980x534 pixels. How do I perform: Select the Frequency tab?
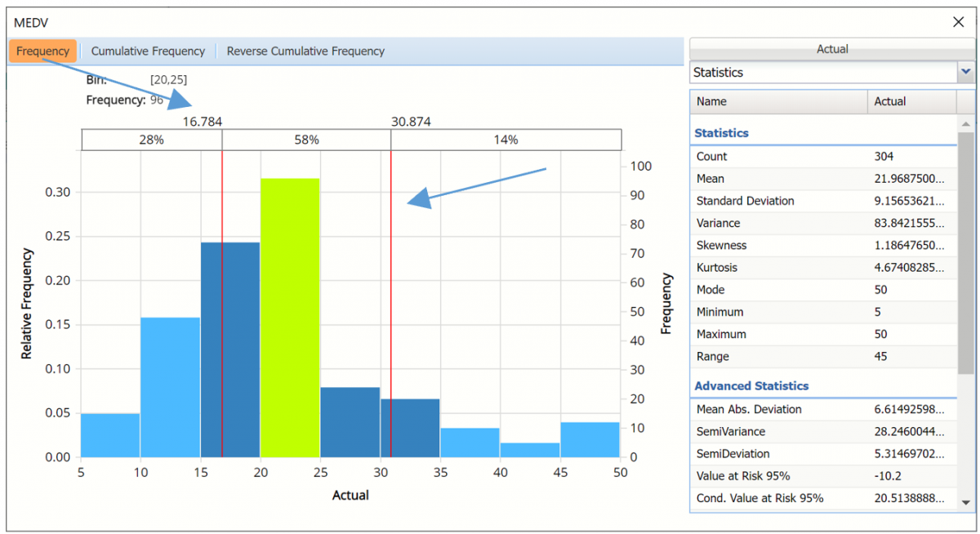(x=43, y=51)
